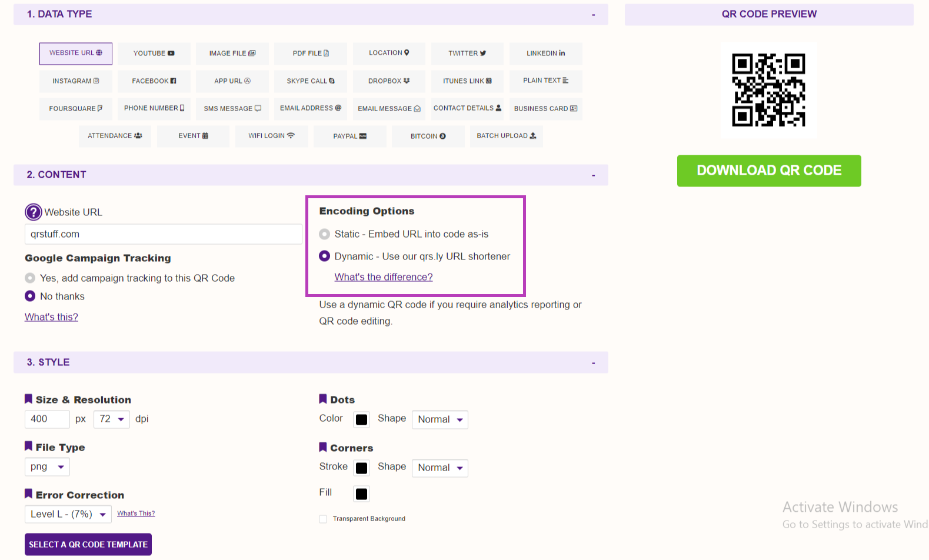Select Batch Upload option
Screen dimensions: 929x560
click(x=506, y=136)
